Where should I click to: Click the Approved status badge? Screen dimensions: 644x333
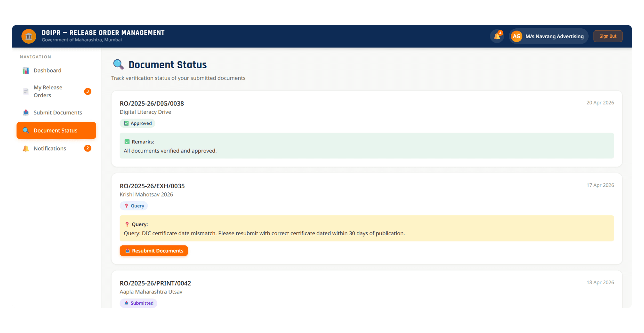[x=137, y=123]
